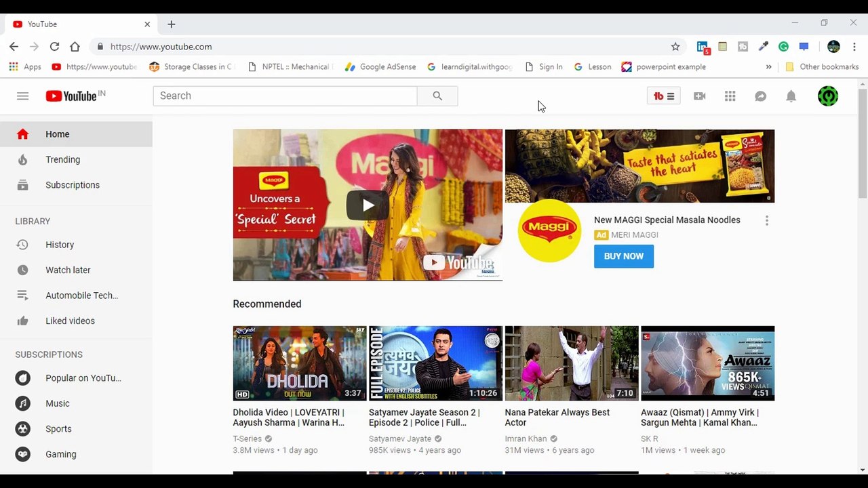The height and width of the screenshot is (488, 868).
Task: Open the account avatar menu
Action: click(x=828, y=96)
